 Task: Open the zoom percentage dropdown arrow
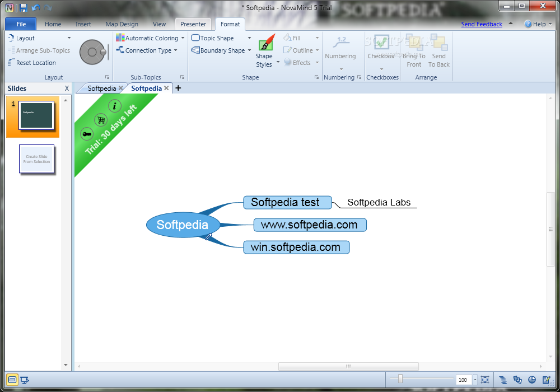[x=475, y=380]
